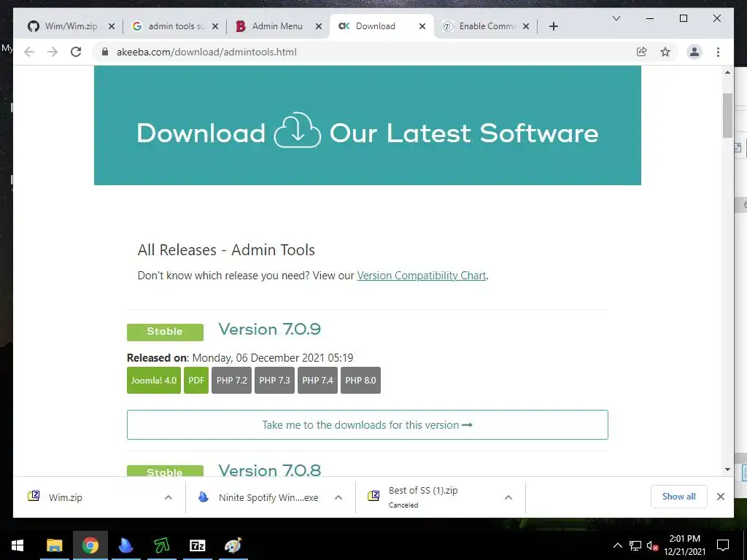Open Version 7.0.9 heading link
Image resolution: width=747 pixels, height=560 pixels.
point(270,329)
